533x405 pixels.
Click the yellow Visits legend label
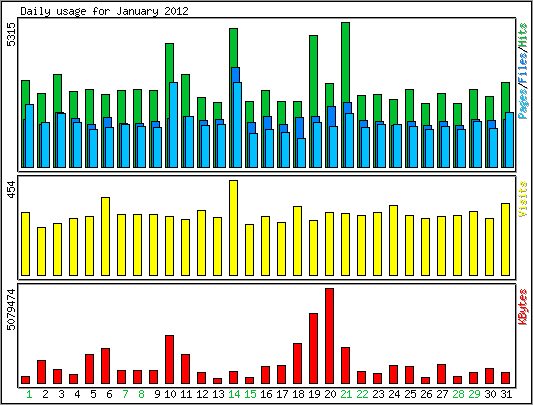523,199
